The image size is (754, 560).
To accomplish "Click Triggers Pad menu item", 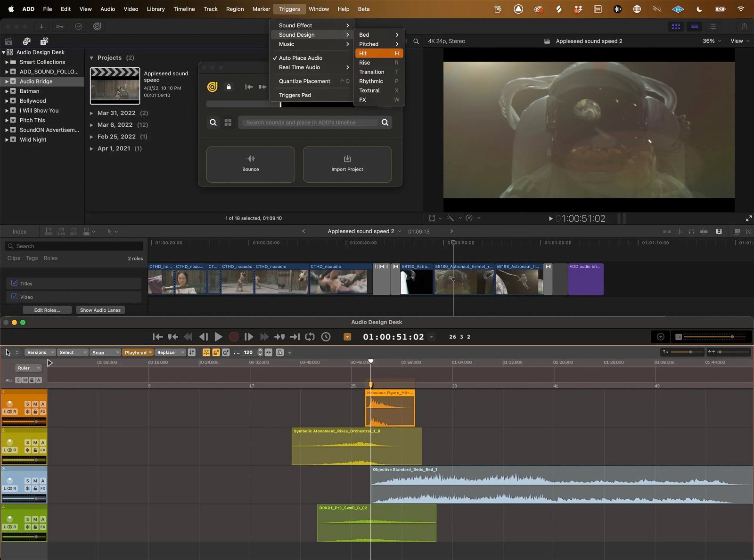I will 311,95.
